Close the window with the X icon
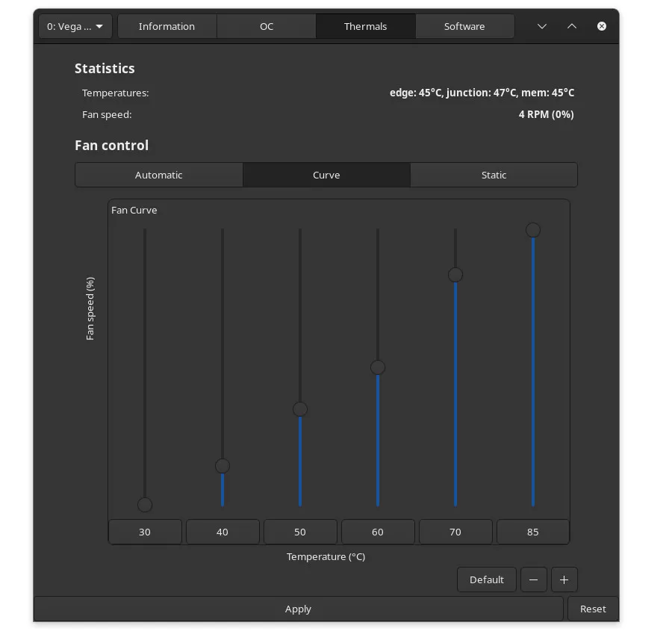This screenshot has width=672, height=634. (x=602, y=26)
